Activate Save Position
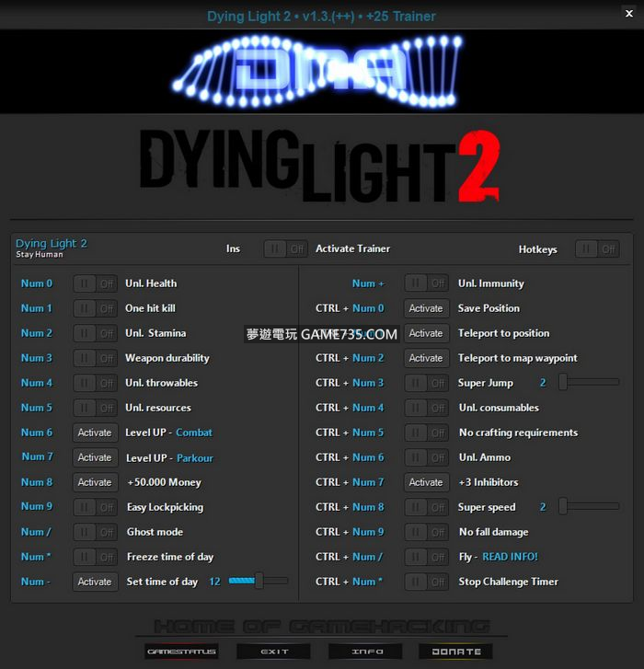This screenshot has width=644, height=669. tap(426, 308)
